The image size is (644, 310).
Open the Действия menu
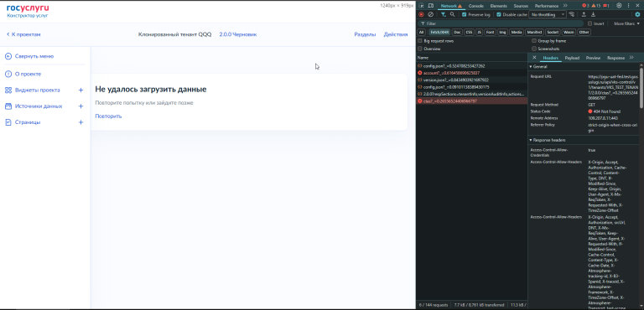point(396,34)
